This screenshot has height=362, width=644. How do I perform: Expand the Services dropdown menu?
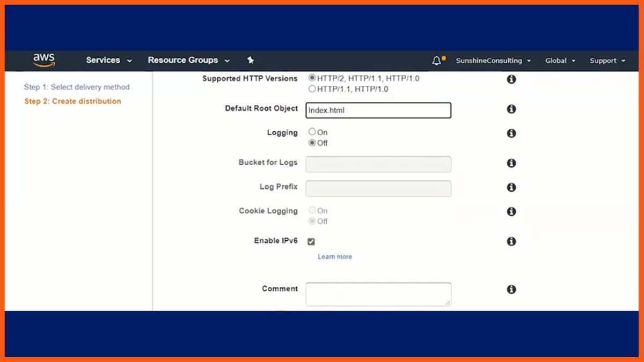point(109,60)
